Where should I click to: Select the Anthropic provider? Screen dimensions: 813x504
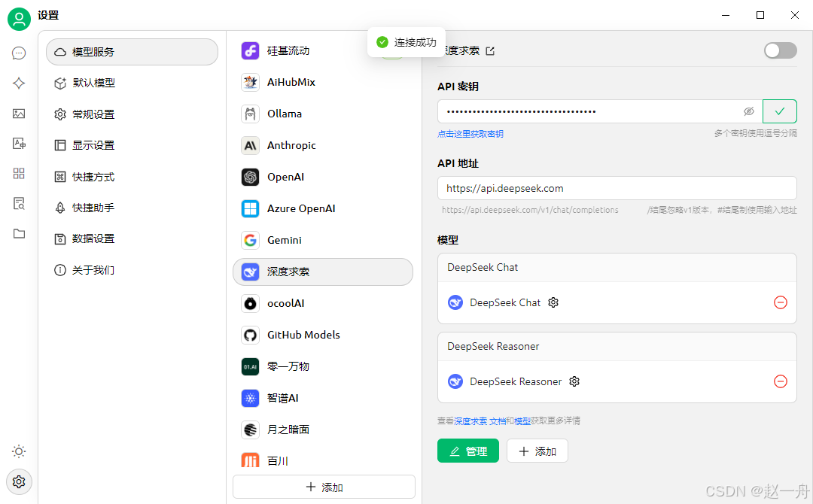(x=322, y=145)
